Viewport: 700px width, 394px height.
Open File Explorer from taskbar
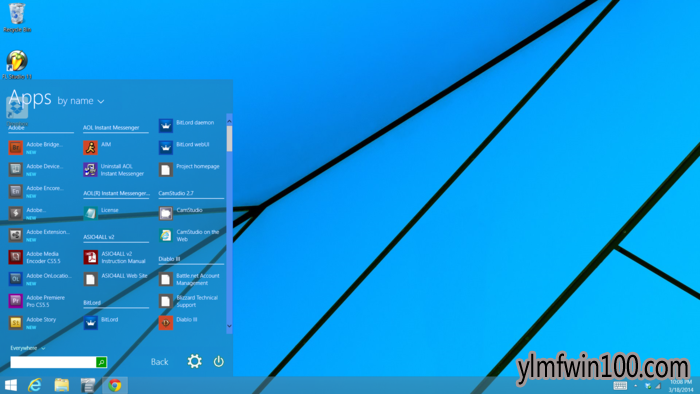pos(62,385)
